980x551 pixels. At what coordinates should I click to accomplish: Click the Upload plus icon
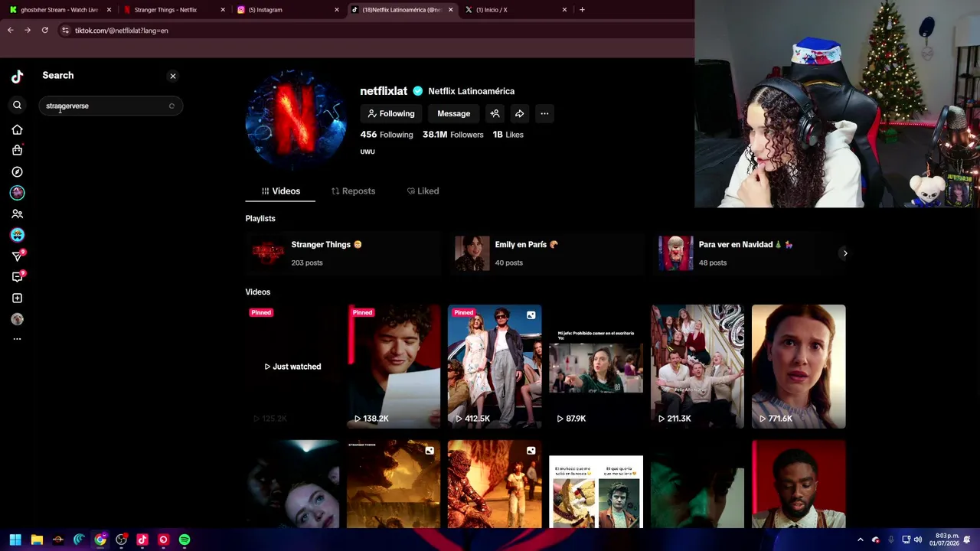point(17,298)
